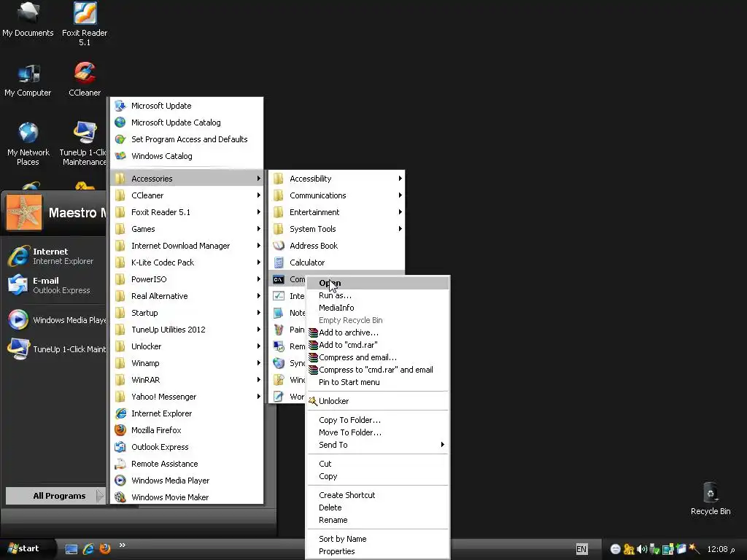Expand System Tools submenu

336,229
